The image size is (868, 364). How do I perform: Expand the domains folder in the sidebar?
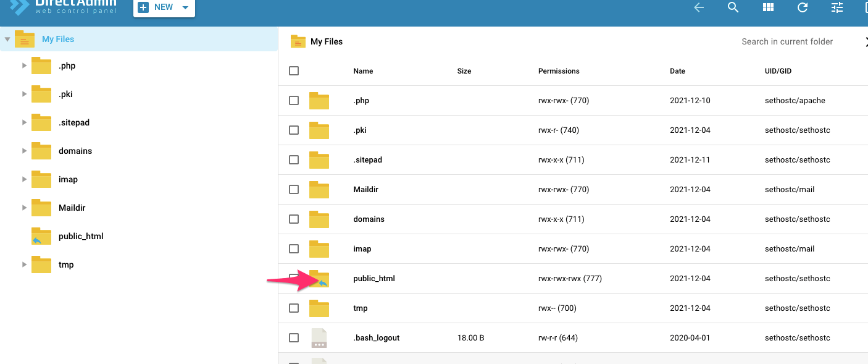pos(24,151)
